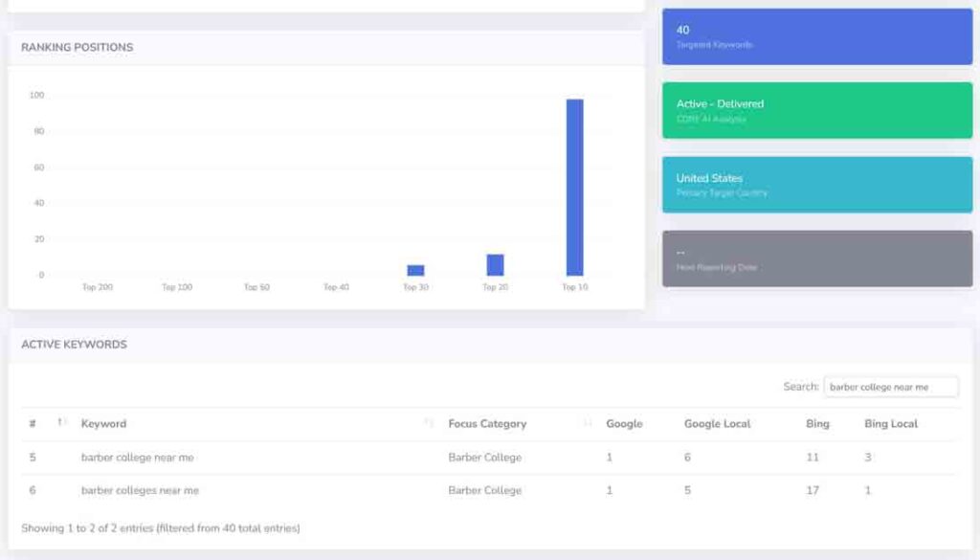Click the Ranking Positions panel title
980x560 pixels.
[x=77, y=47]
